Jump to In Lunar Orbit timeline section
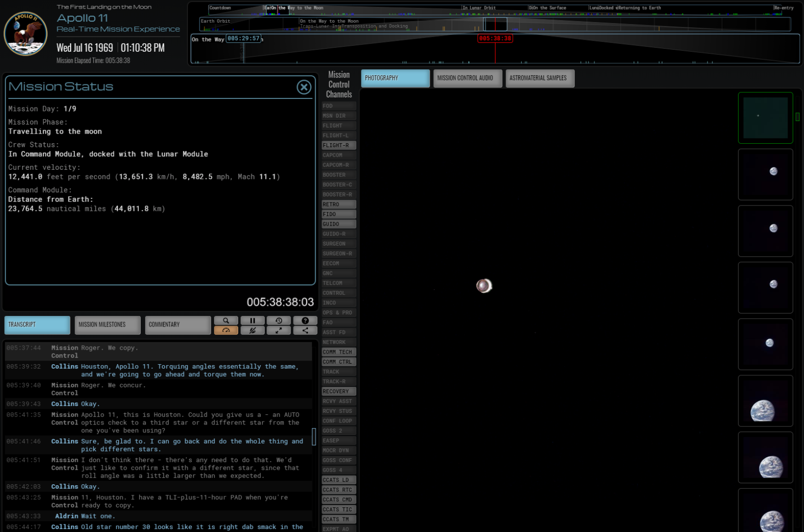Viewport: 804px width, 532px height. tap(479, 8)
